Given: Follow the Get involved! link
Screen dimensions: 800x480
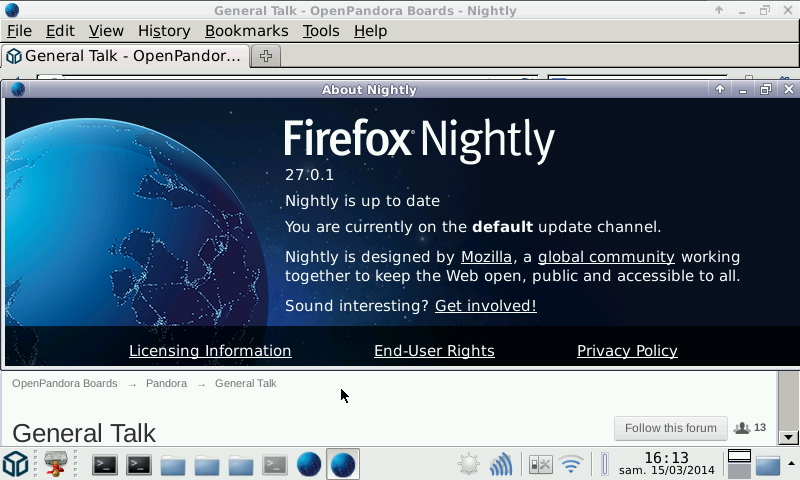Looking at the screenshot, I should (485, 306).
